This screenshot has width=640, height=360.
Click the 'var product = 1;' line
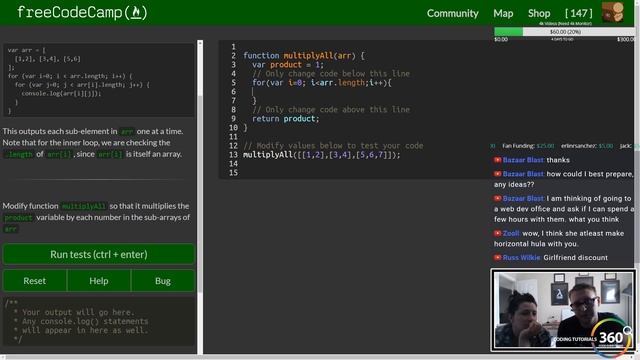tap(288, 65)
